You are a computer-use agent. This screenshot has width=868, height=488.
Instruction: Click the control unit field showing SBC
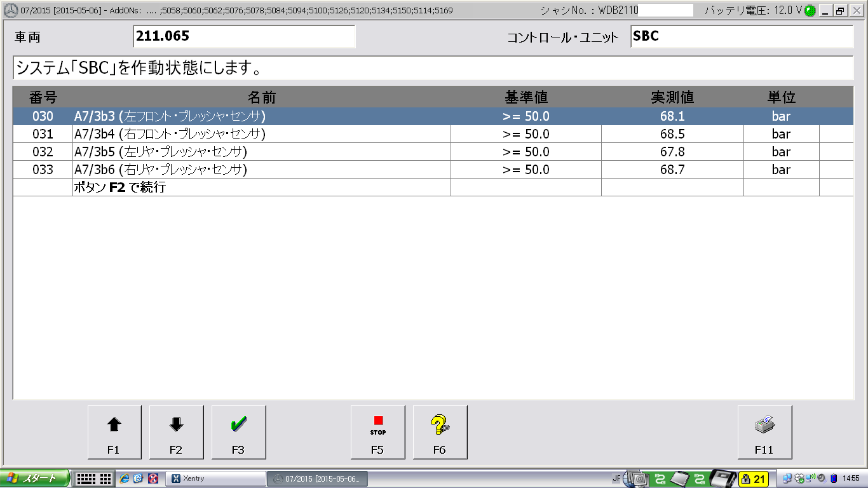(741, 37)
